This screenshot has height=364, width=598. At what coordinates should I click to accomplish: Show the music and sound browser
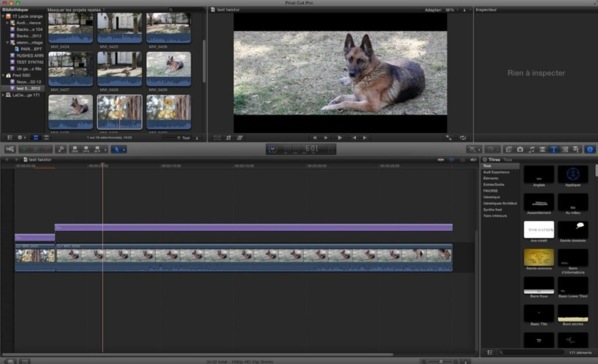(531, 149)
